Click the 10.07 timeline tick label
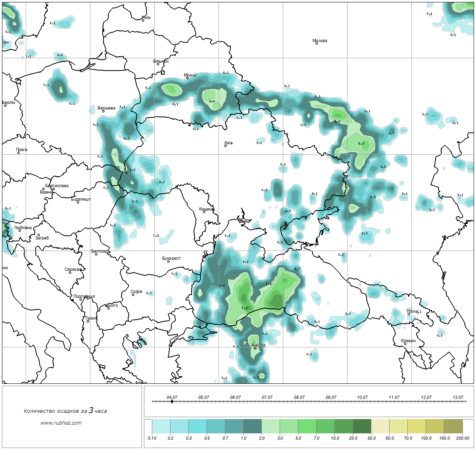This screenshot has width=476, height=450. [x=362, y=397]
